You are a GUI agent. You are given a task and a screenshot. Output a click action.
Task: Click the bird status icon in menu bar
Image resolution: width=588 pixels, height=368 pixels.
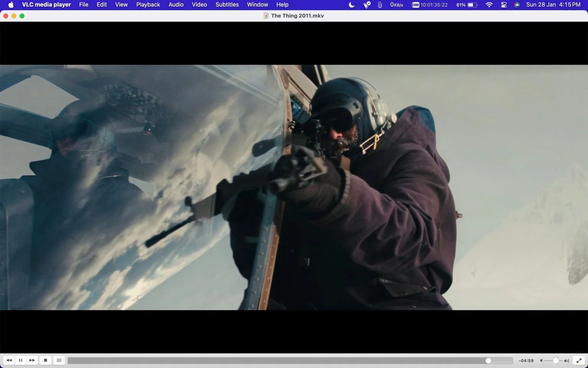[x=367, y=5]
